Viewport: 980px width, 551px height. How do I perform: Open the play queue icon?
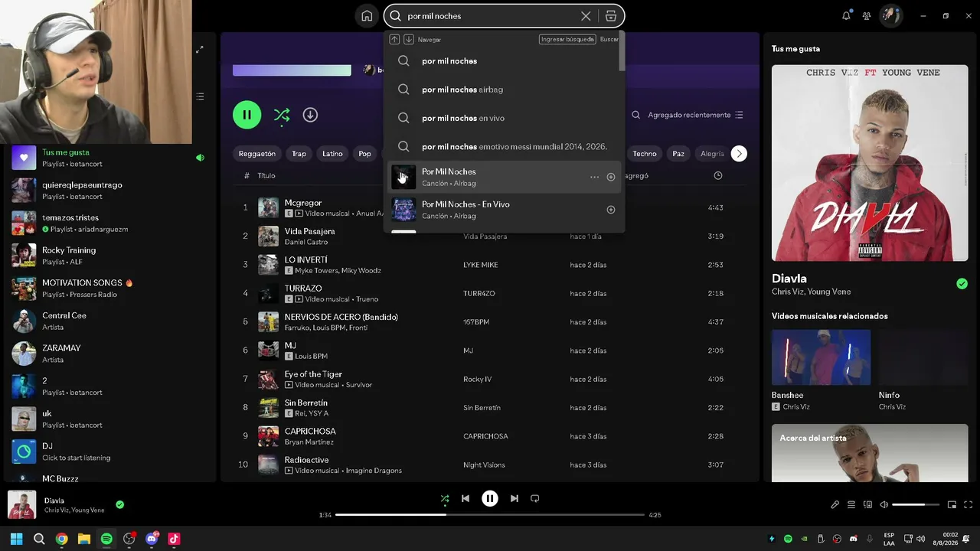pyautogui.click(x=851, y=505)
